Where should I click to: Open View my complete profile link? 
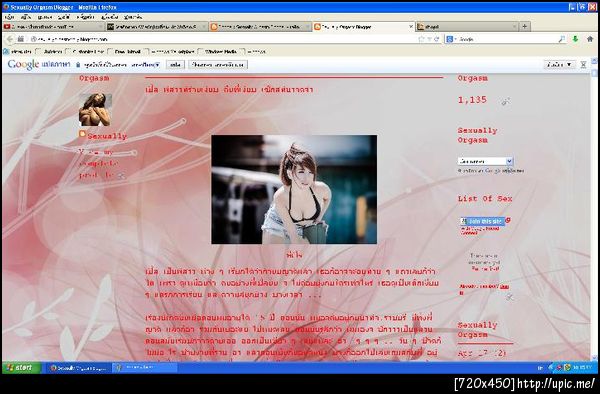tap(98, 164)
